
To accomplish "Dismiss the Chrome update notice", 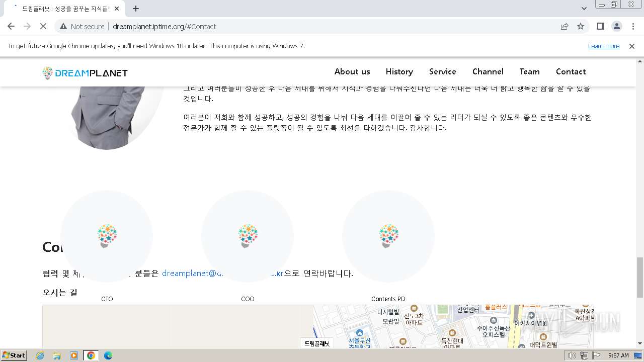I will (632, 46).
